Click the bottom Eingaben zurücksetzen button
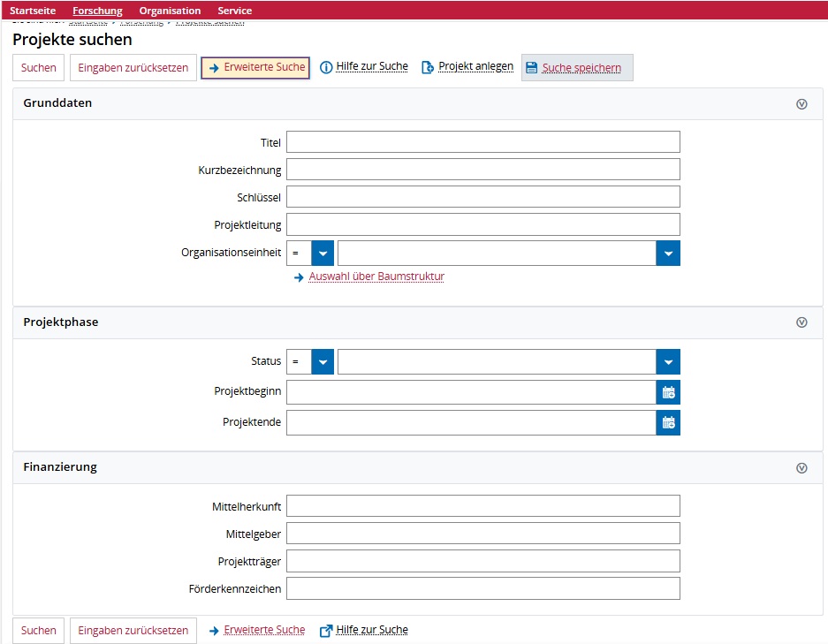Viewport: 828px width, 644px height. point(133,631)
